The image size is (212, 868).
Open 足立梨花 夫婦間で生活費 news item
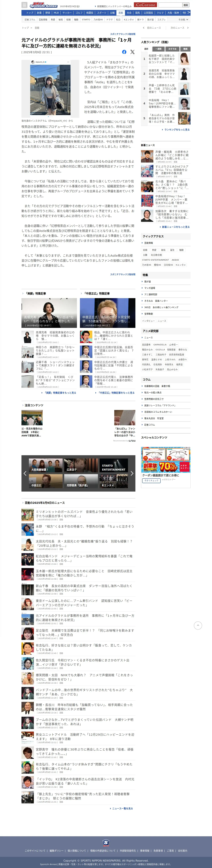(78, 634)
